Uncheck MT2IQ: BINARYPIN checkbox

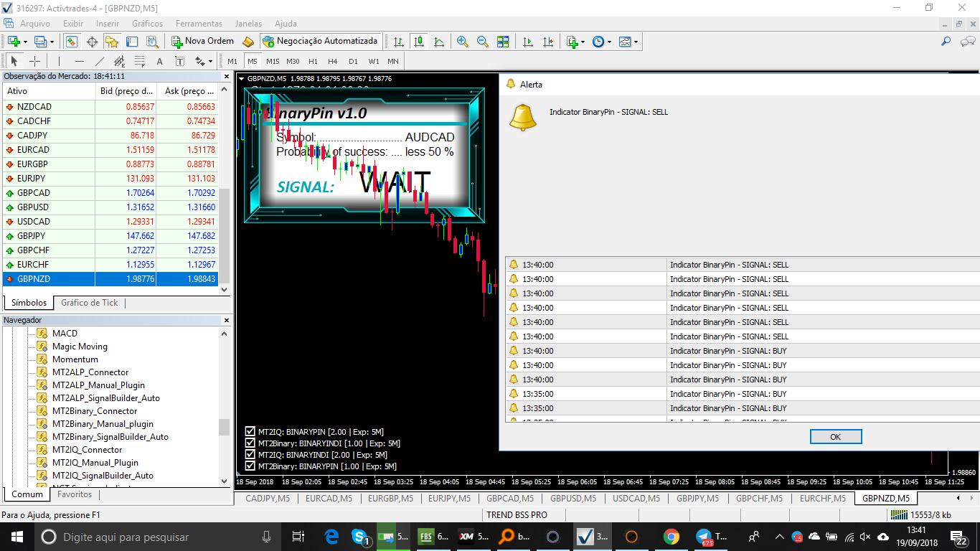click(250, 432)
